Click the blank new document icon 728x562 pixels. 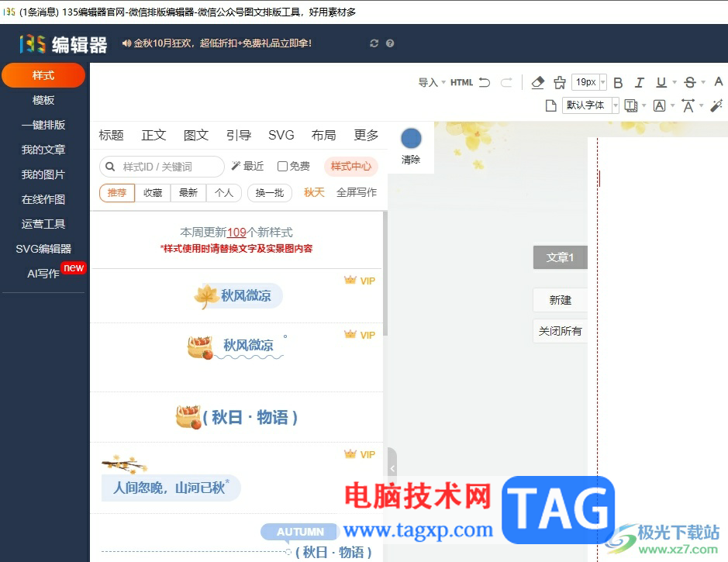click(550, 105)
